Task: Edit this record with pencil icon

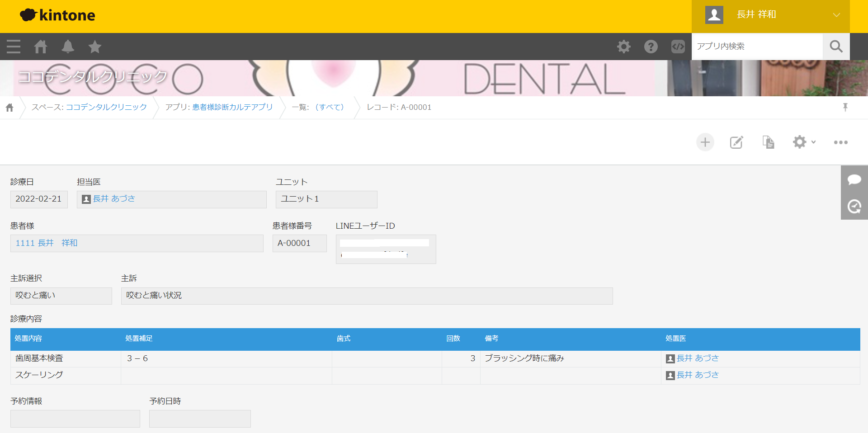Action: click(x=736, y=142)
